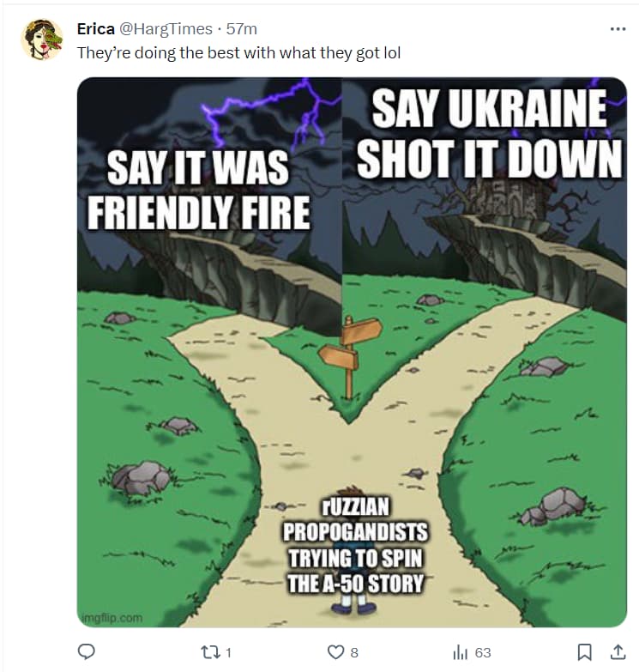Open the three-dot more options menu
This screenshot has width=639, height=672.
click(x=618, y=29)
